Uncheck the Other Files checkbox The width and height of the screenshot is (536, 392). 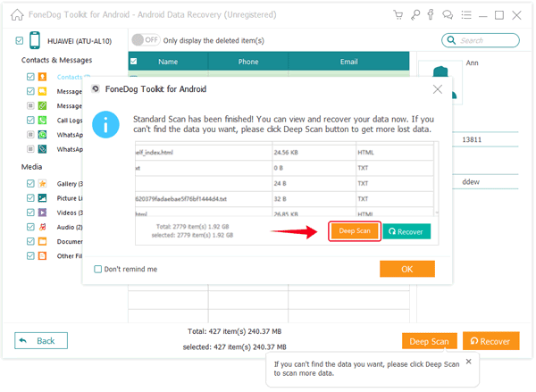[30, 255]
